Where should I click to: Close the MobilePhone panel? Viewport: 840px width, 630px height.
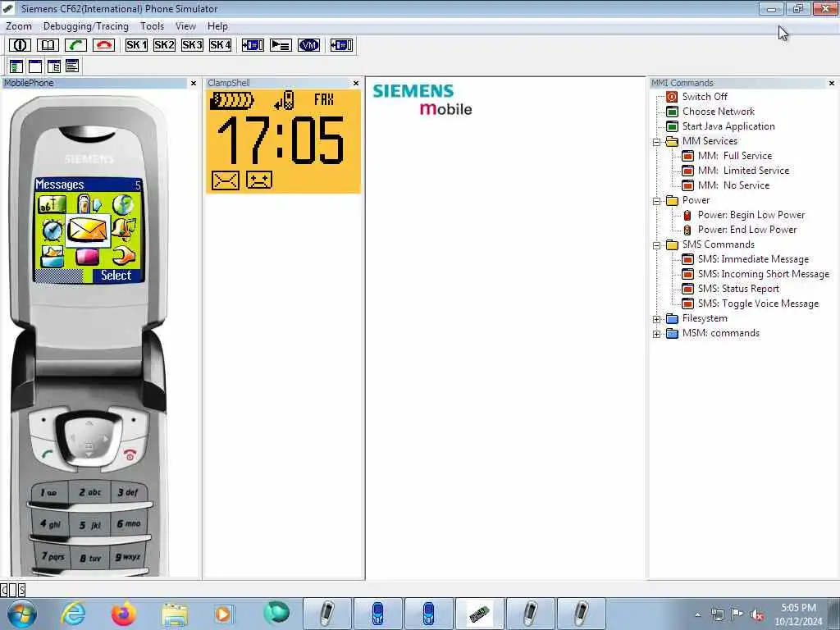(x=194, y=83)
